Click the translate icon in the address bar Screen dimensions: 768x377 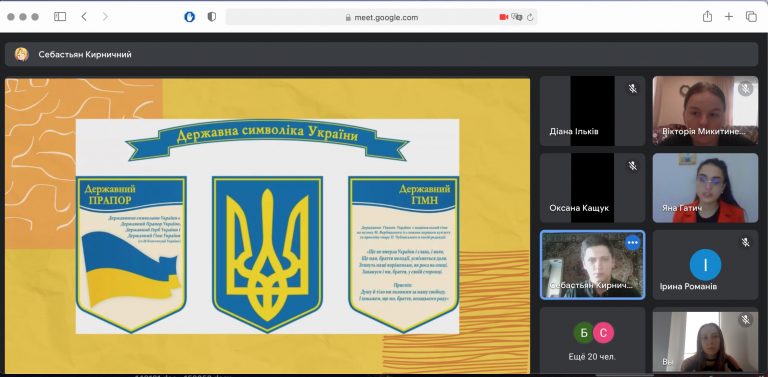[x=517, y=17]
